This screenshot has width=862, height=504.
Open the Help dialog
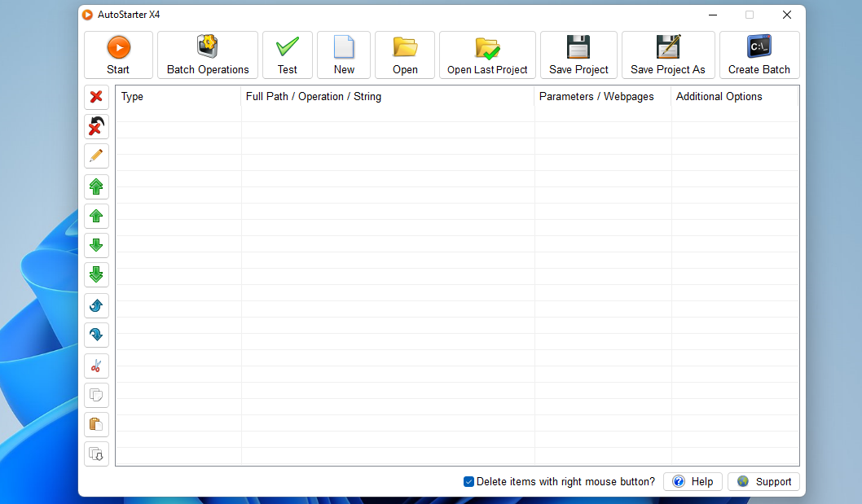(693, 481)
